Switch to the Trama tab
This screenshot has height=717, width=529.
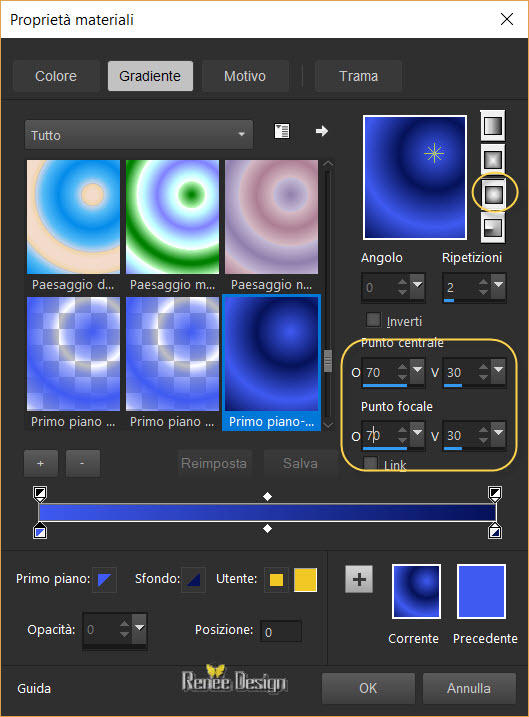(x=358, y=76)
